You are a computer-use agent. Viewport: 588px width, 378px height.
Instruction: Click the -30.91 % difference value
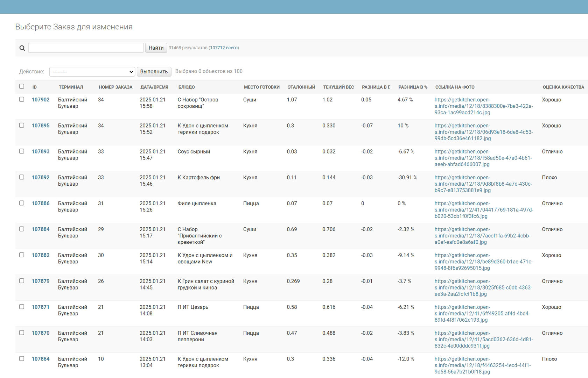tap(407, 177)
